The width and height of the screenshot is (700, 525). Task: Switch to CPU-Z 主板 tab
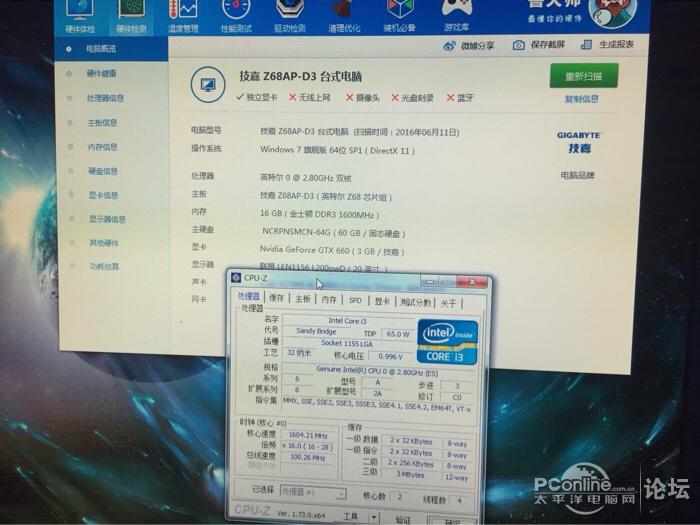(x=303, y=299)
